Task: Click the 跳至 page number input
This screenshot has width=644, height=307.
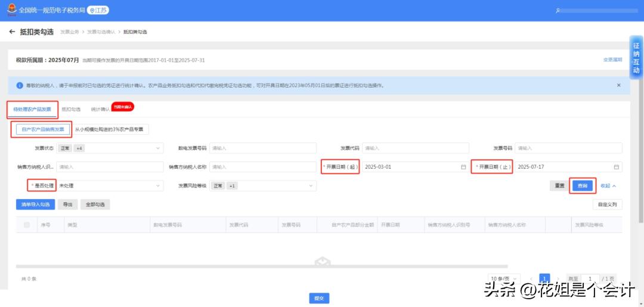Action: coord(590,278)
